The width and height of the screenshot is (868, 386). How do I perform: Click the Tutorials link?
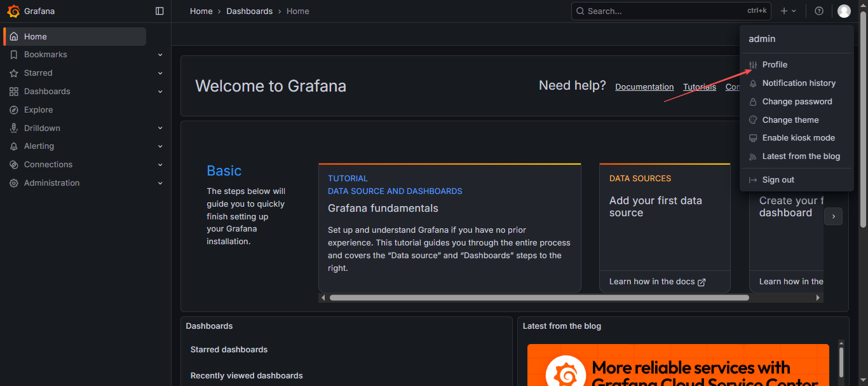(x=699, y=87)
